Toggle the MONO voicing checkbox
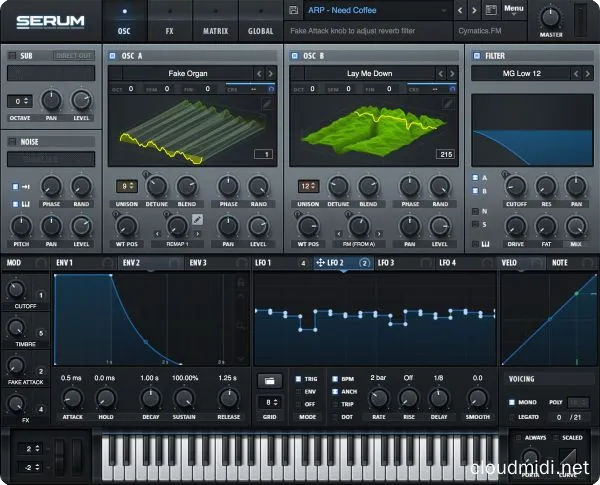The image size is (600, 485). pyautogui.click(x=512, y=402)
